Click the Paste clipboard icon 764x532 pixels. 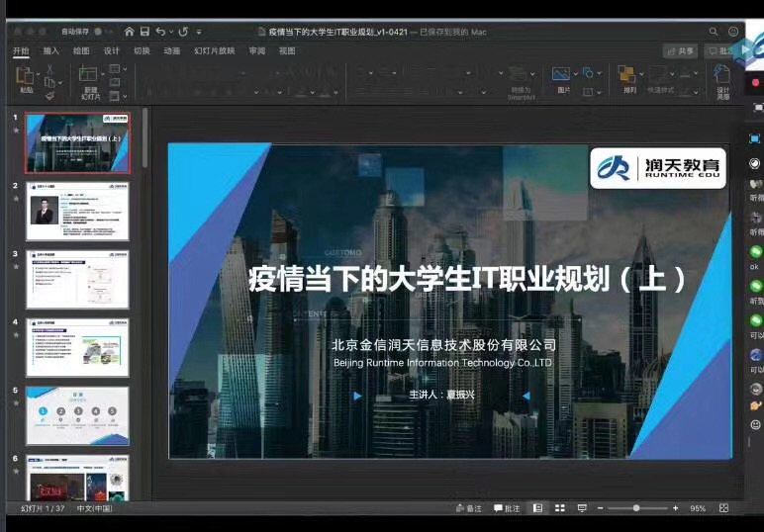(26, 75)
